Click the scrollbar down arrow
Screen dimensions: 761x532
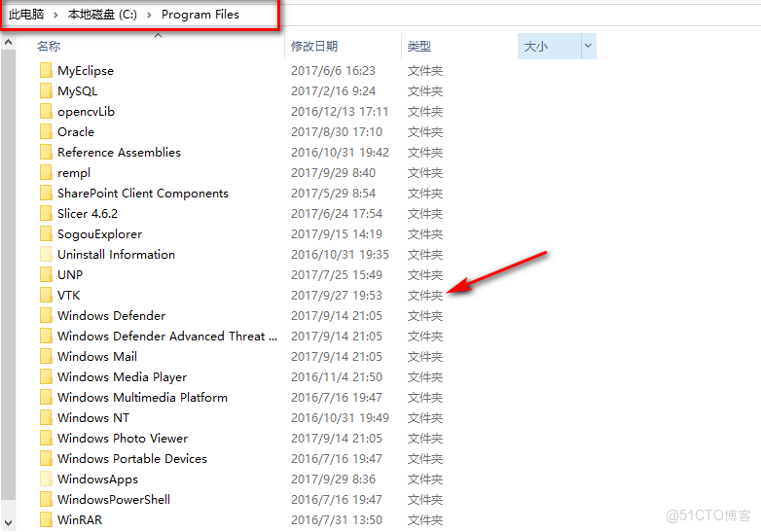click(8, 523)
